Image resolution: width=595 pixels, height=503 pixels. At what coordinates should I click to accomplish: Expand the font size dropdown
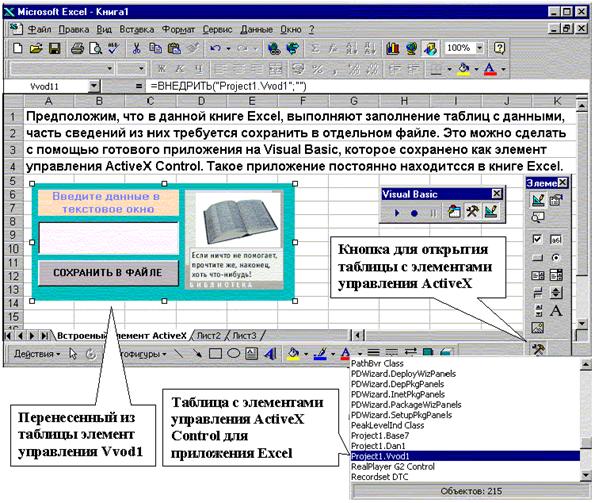click(x=141, y=69)
